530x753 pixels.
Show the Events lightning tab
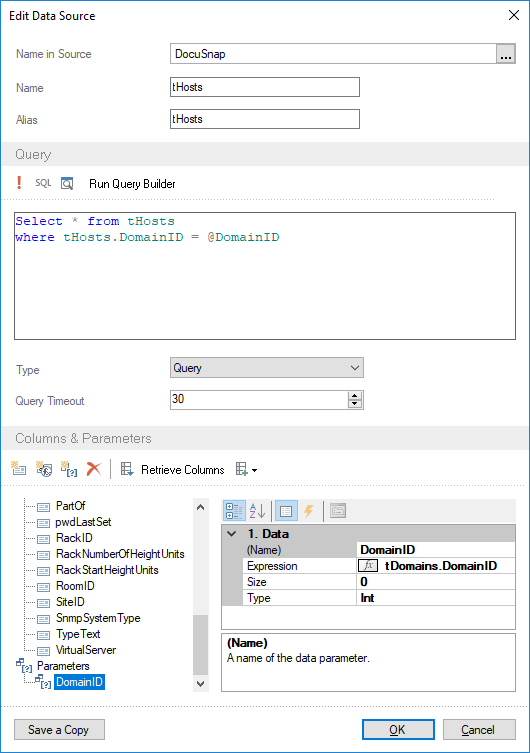[309, 511]
